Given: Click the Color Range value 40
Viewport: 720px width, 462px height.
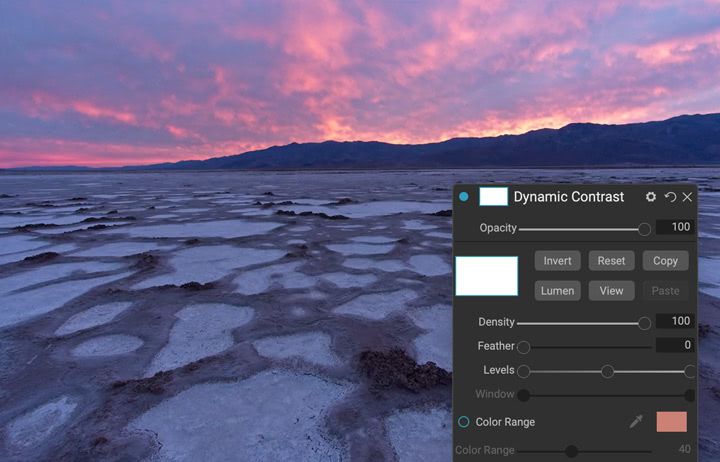Looking at the screenshot, I should tap(684, 449).
